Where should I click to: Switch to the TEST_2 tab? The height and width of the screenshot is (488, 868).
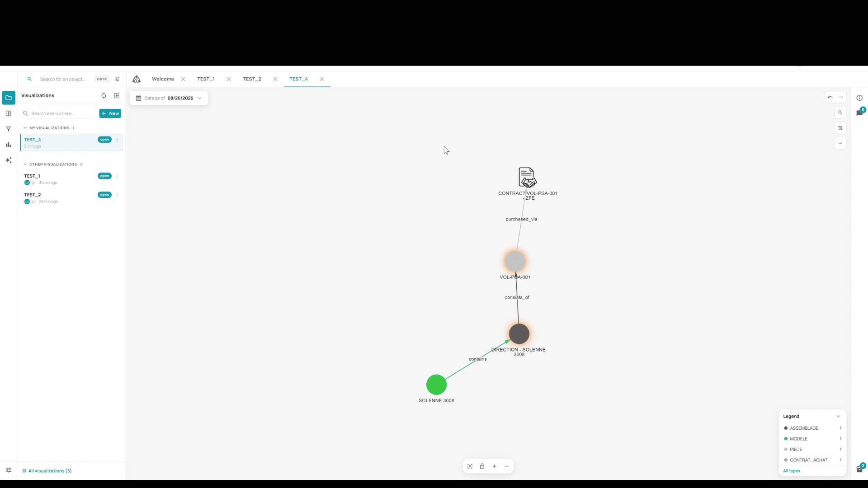pos(252,79)
